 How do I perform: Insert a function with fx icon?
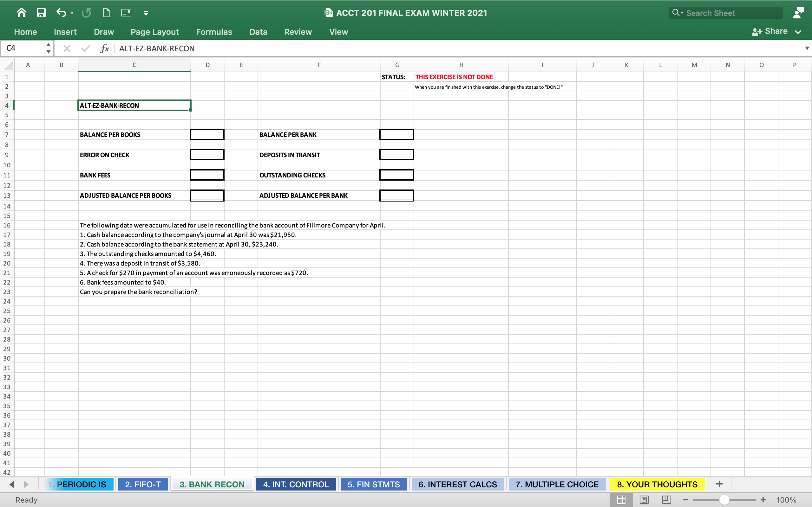click(105, 48)
